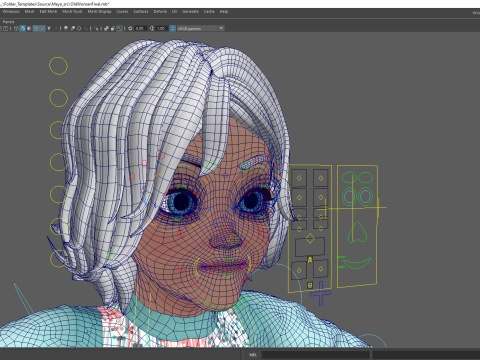Toggle shadows icon in panel toolbar
480x360 pixels.
pyautogui.click(x=56, y=28)
